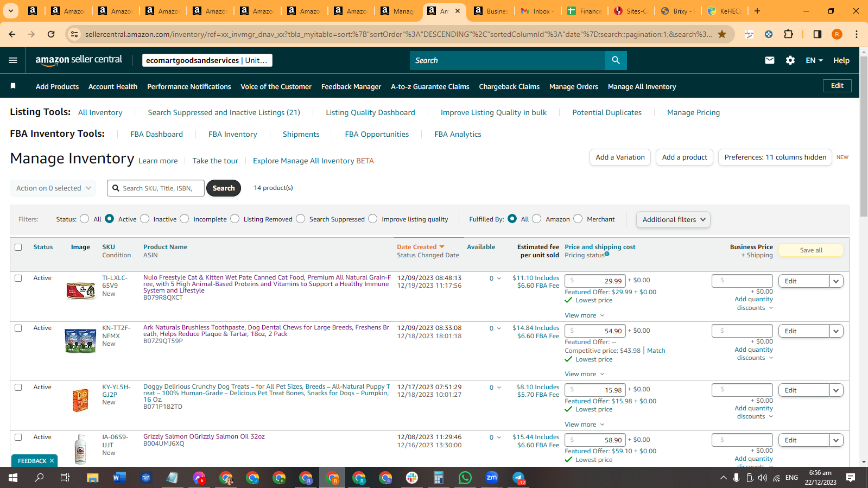This screenshot has height=488, width=868.
Task: Expand View more for the Doggy Delirious price
Action: pyautogui.click(x=585, y=424)
